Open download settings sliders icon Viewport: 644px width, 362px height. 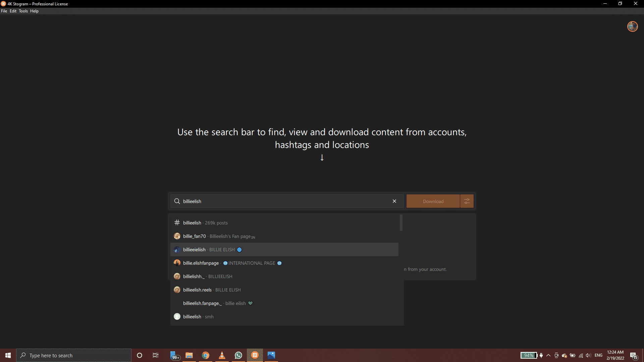coord(467,201)
